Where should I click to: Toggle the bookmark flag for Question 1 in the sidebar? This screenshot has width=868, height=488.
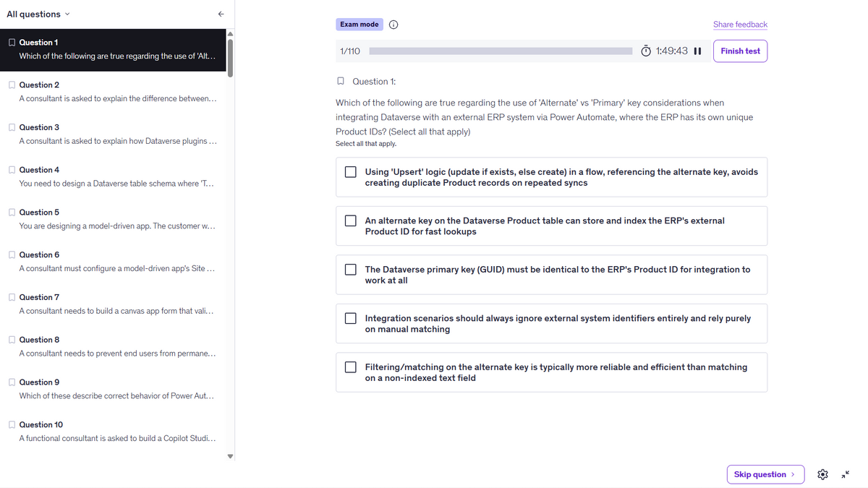click(x=12, y=43)
